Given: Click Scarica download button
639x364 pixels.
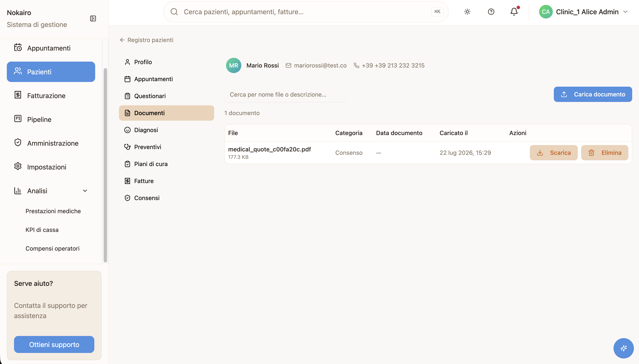Looking at the screenshot, I should point(554,153).
